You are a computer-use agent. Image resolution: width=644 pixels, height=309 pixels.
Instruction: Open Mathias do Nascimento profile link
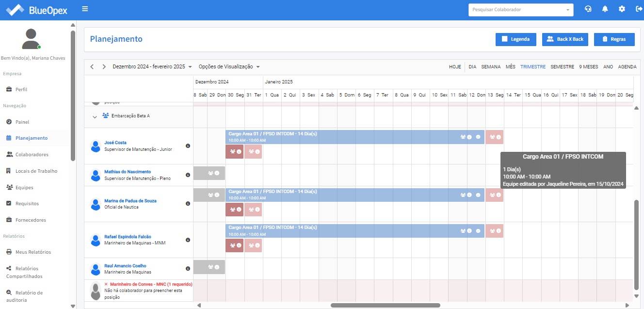point(128,172)
